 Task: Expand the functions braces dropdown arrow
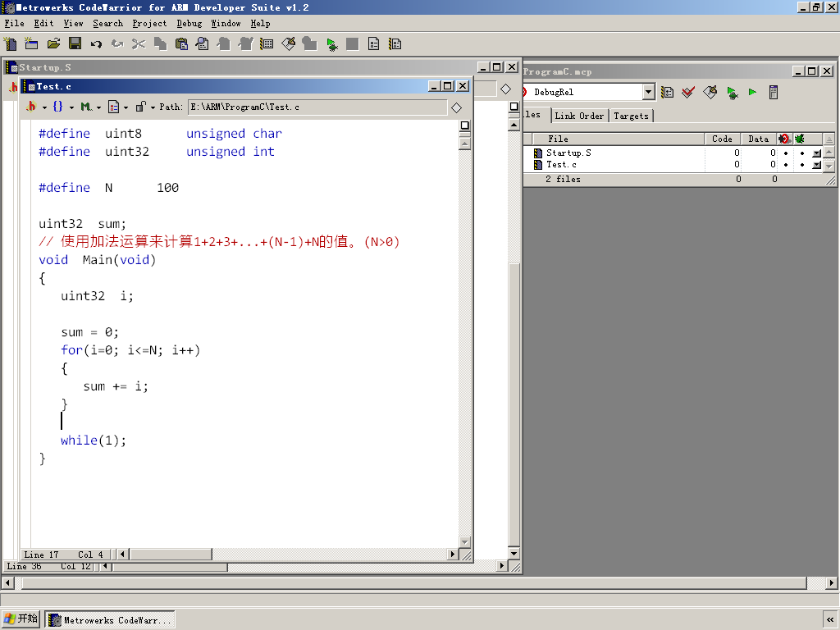pos(71,107)
